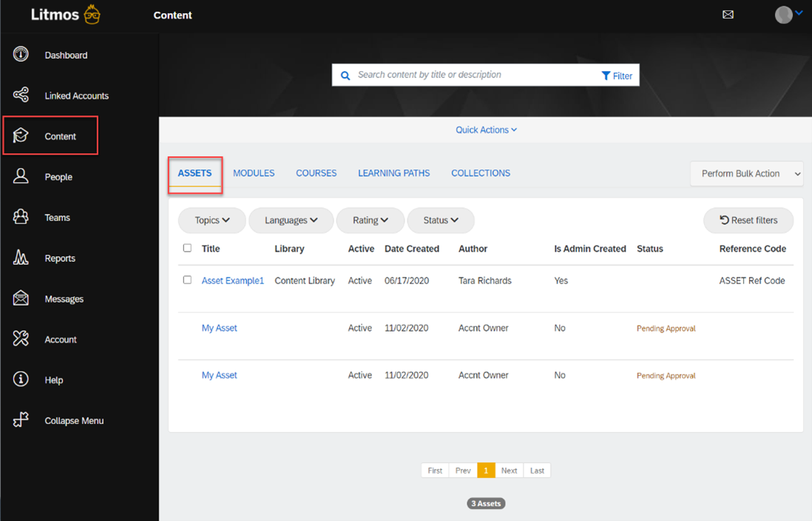The width and height of the screenshot is (812, 521).
Task: Go to the Prev page
Action: pyautogui.click(x=463, y=470)
